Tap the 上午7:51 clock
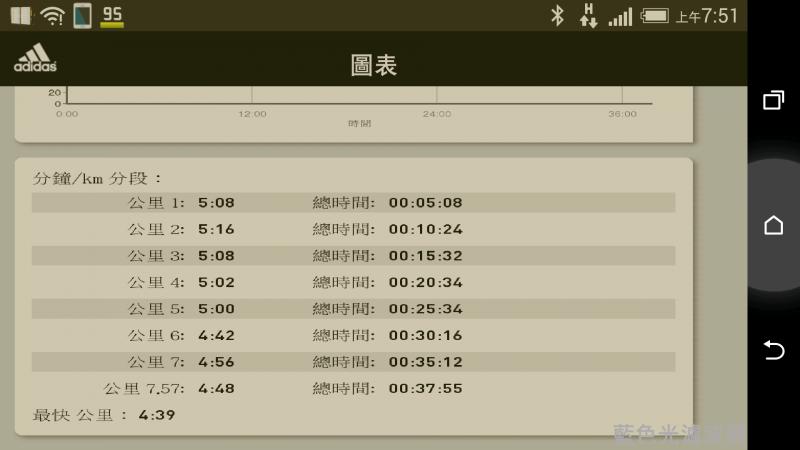This screenshot has width=800, height=450. (x=707, y=16)
